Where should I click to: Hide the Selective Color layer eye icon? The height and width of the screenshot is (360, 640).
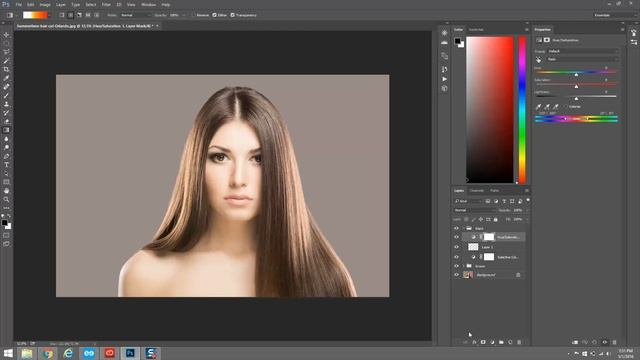coord(456,257)
